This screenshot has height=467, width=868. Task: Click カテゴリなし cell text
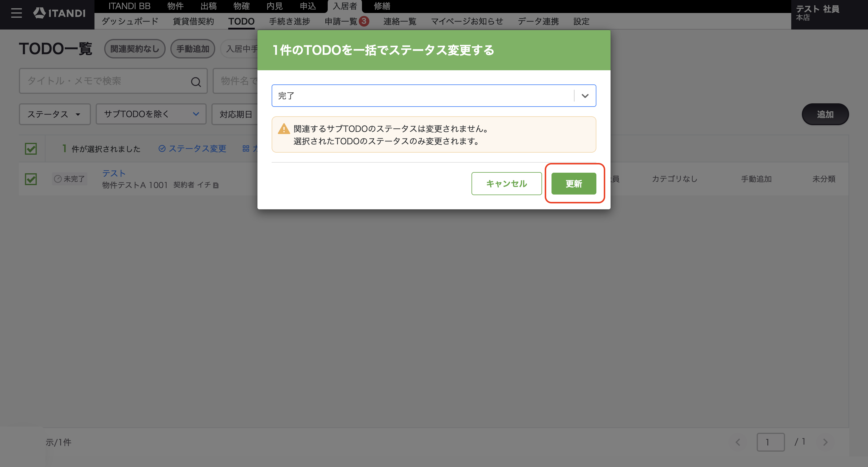[x=674, y=179]
